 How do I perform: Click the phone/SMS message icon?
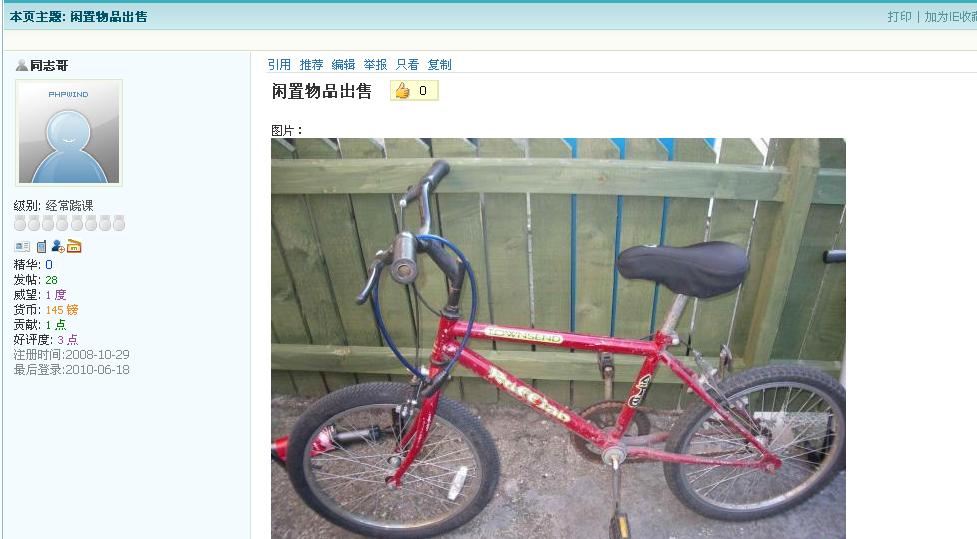click(x=41, y=247)
